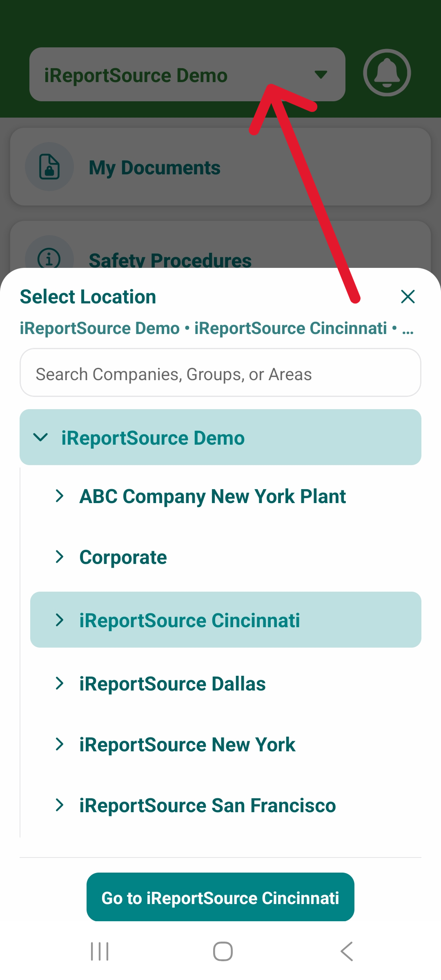441x980 pixels.
Task: Open the notifications bell icon
Action: [x=387, y=73]
